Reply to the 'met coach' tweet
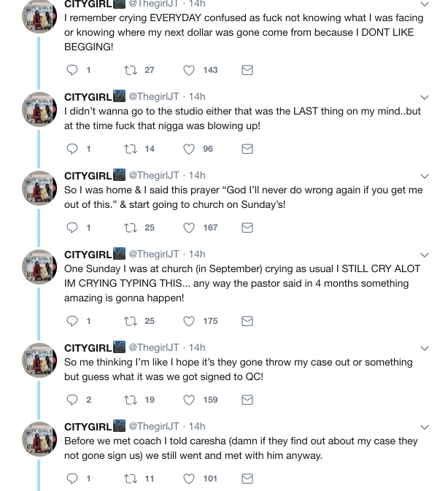Viewport: 448px width, 491px height. point(72,479)
